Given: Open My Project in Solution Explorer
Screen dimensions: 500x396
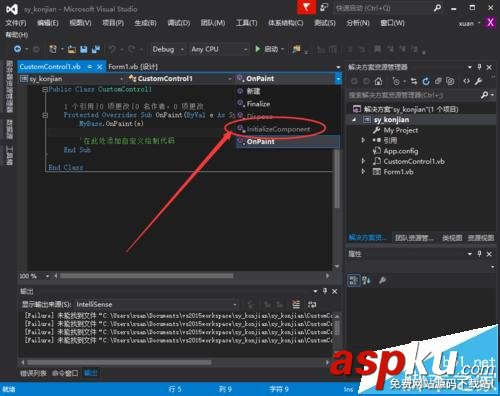Looking at the screenshot, I should point(401,130).
